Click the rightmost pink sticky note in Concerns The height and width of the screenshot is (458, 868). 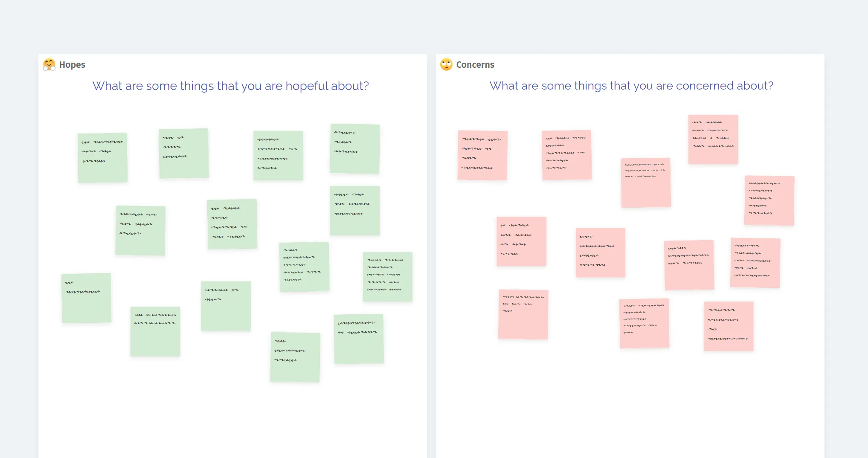(x=769, y=200)
